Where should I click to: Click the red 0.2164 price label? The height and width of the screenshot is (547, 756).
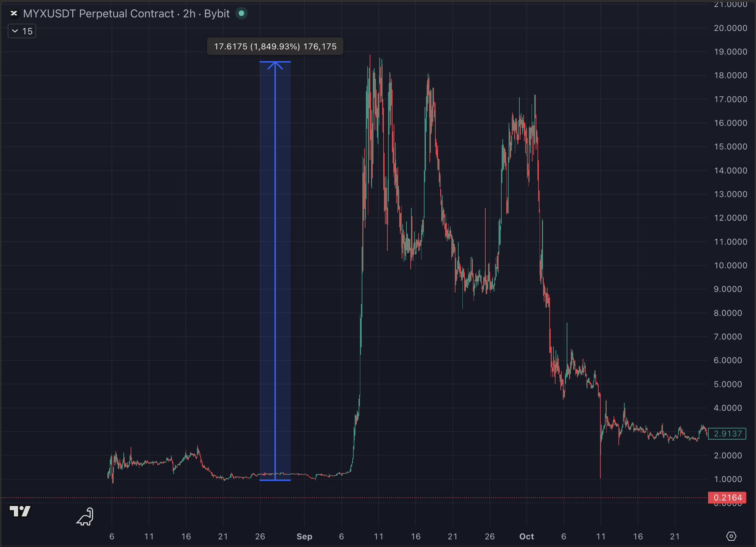(x=727, y=498)
